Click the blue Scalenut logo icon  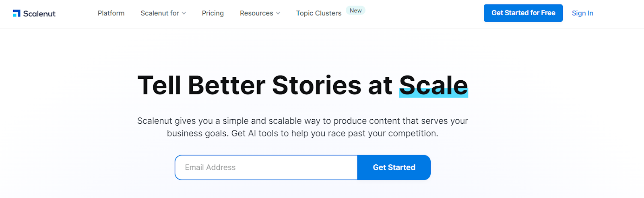click(17, 13)
